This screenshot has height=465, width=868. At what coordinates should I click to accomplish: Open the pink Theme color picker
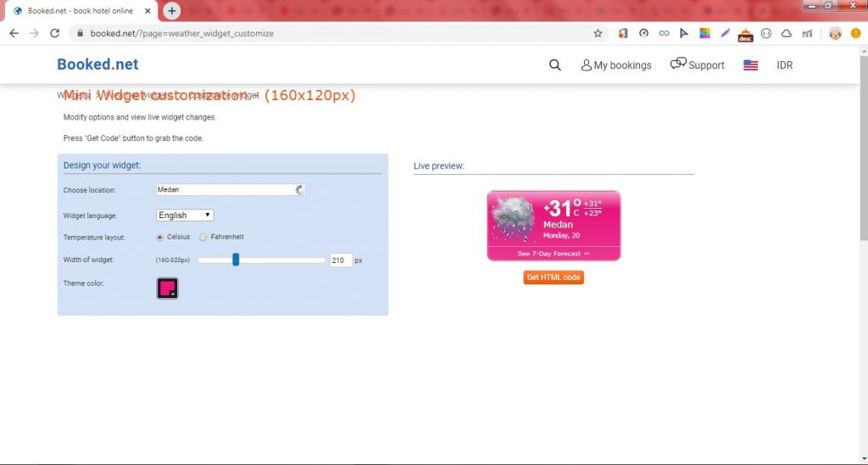(x=167, y=289)
